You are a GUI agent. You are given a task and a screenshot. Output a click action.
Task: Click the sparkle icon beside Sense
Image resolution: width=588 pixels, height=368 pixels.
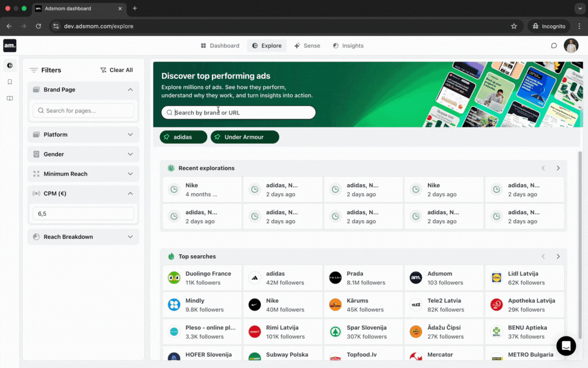coord(297,46)
